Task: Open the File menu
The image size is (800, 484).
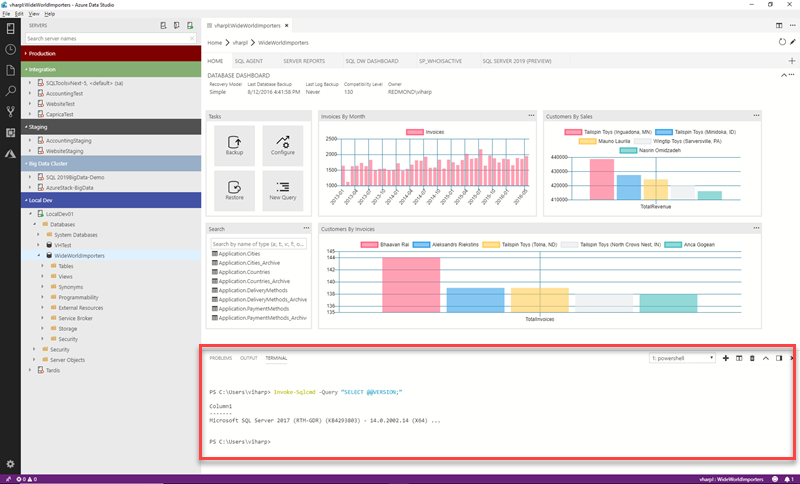Action: 6,14
